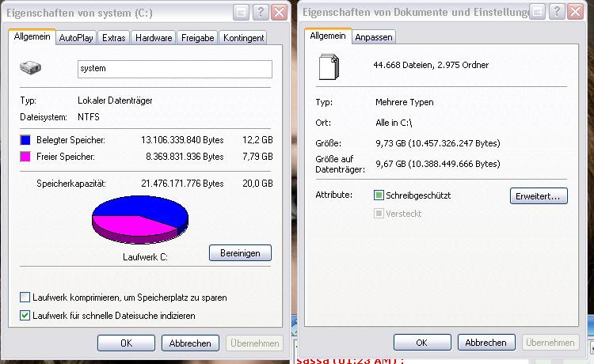Open the Erweitert... attributes dialog
Viewport: 594px width, 364px height.
pos(539,196)
